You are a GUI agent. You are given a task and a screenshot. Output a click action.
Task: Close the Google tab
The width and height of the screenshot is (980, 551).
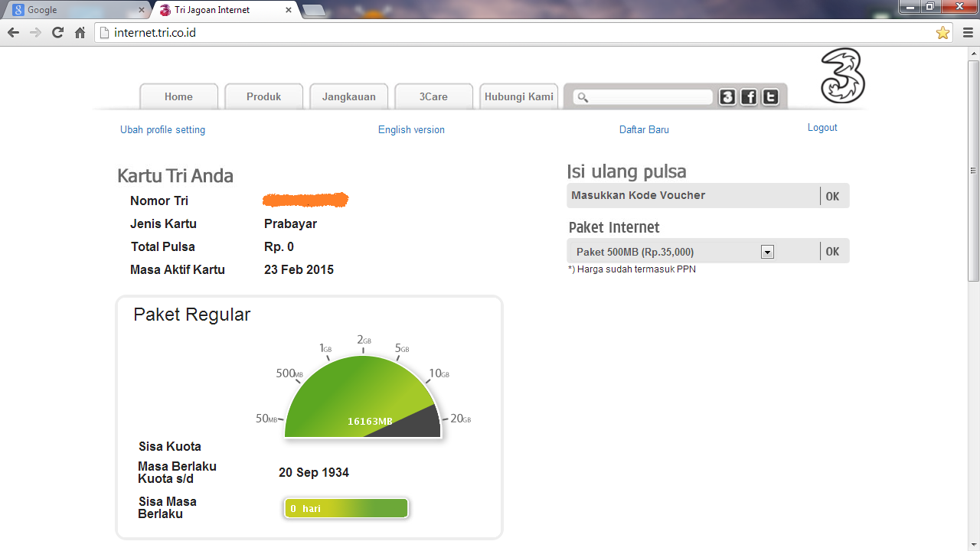(x=141, y=10)
